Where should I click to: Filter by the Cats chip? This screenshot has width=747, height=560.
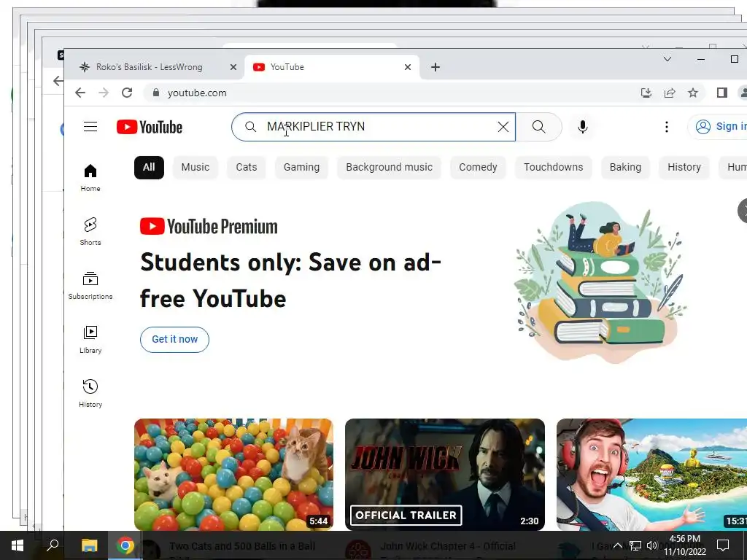(247, 167)
